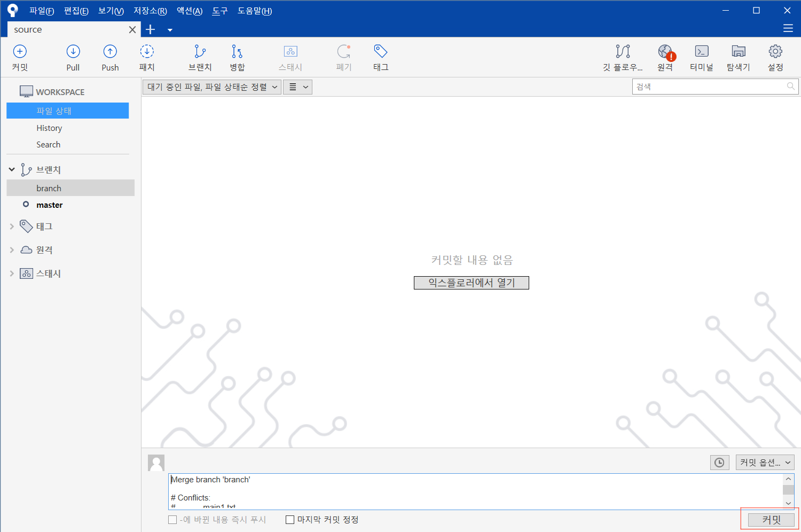Click the commit (커밋) button at bottom right
This screenshot has width=801, height=532.
click(x=771, y=520)
